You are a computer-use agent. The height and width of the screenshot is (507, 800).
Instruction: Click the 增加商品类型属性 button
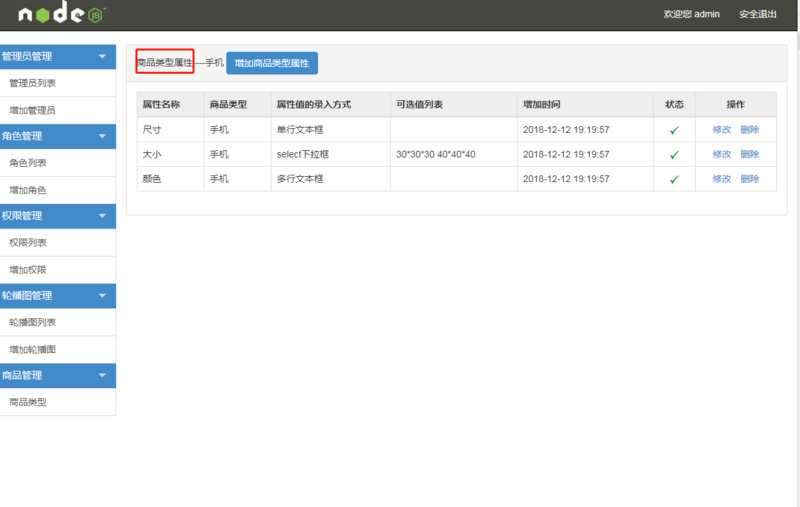(x=272, y=63)
